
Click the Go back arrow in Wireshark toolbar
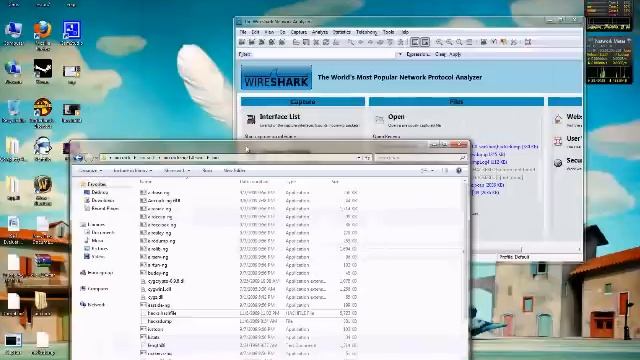(361, 42)
